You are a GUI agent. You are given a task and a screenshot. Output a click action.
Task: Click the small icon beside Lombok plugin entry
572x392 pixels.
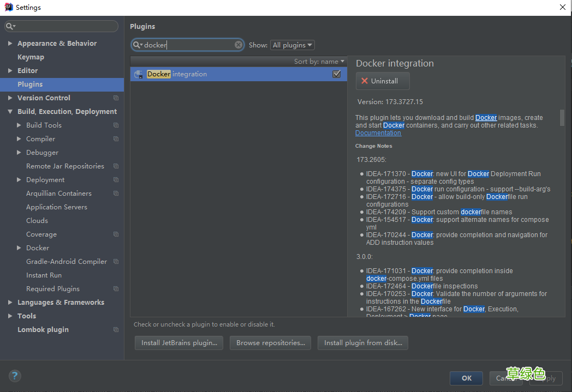pyautogui.click(x=115, y=329)
